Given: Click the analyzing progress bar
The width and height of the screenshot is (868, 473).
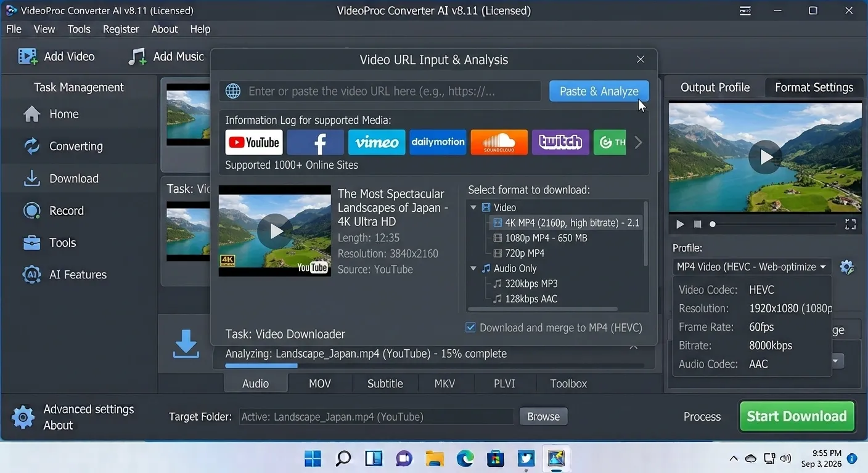Looking at the screenshot, I should coord(434,366).
